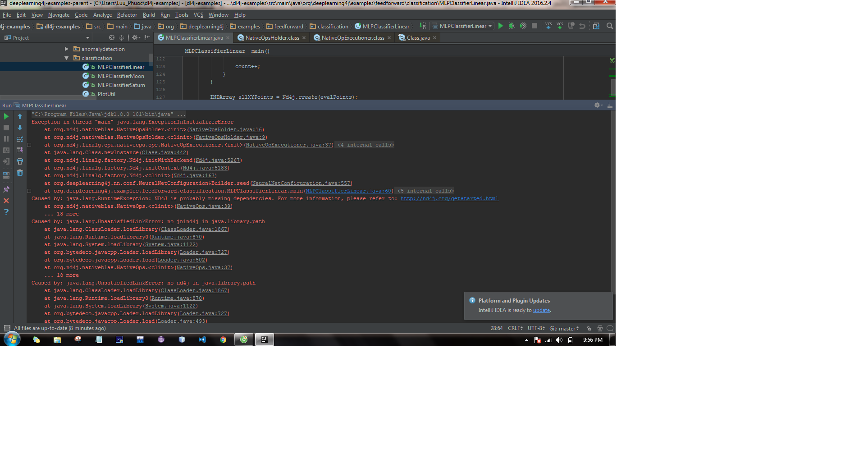Clear all console output with trash icon

click(x=20, y=173)
